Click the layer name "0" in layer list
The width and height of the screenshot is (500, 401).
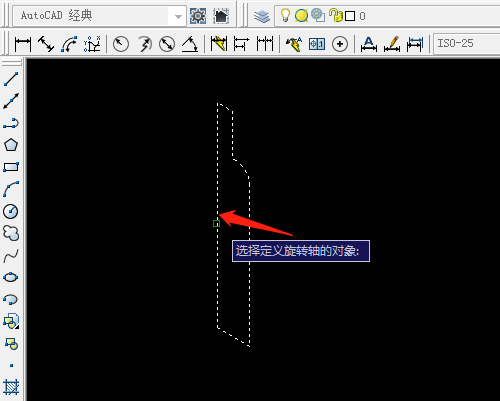tap(362, 16)
